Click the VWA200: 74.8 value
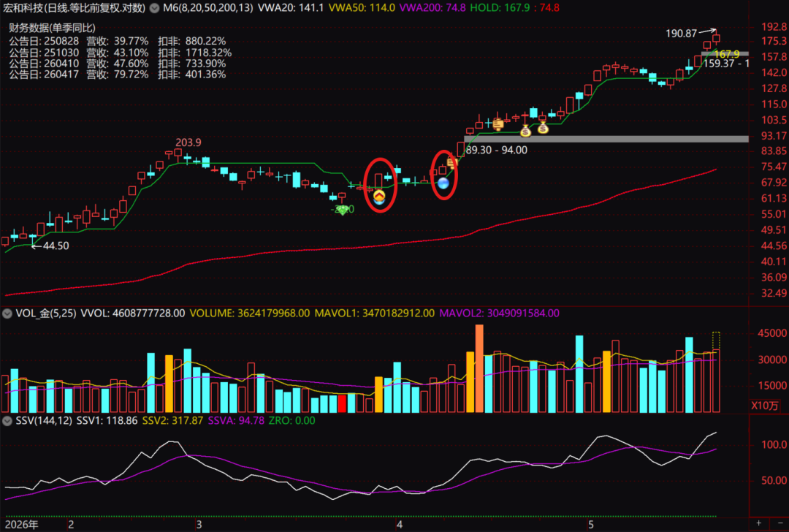Screen dimensions: 789x532 [x=432, y=8]
